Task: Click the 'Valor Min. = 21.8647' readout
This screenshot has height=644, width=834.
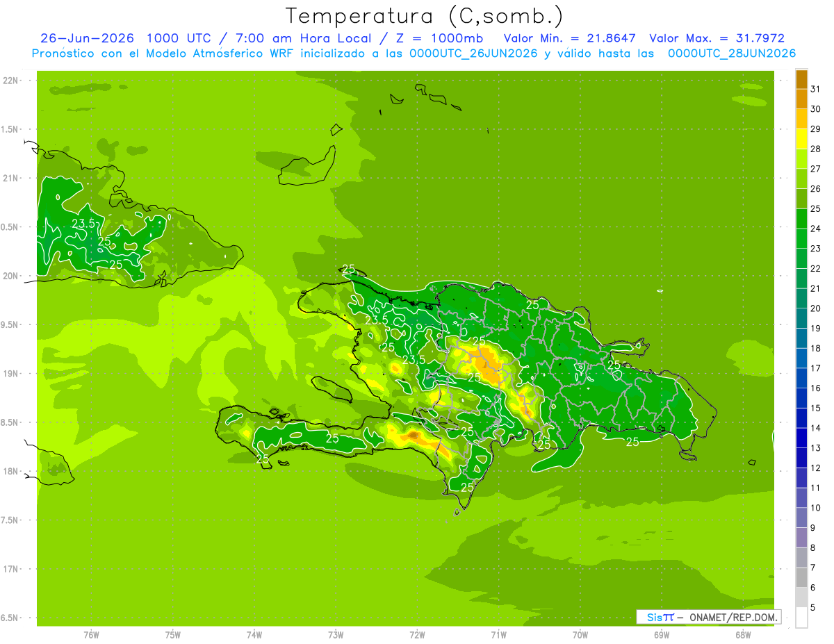Action: click(569, 38)
